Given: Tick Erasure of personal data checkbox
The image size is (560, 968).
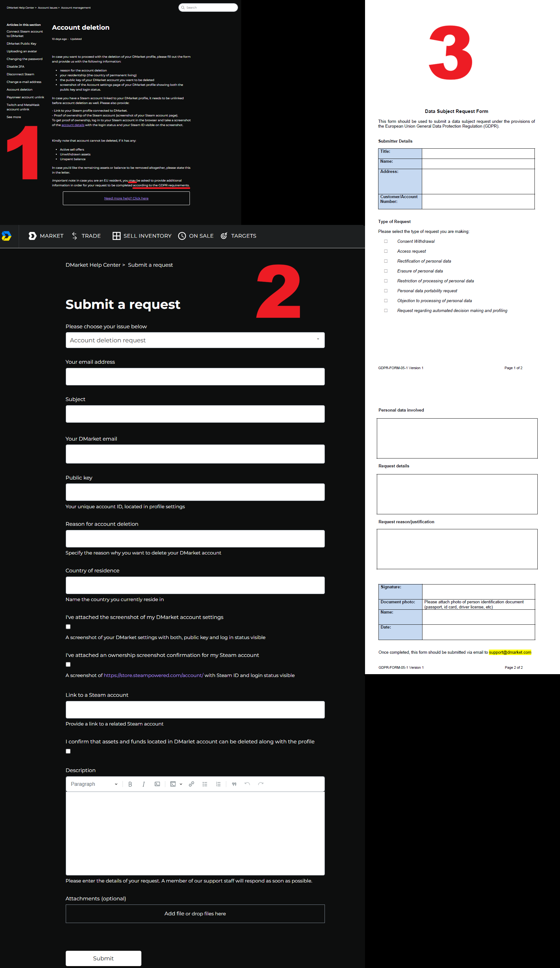Looking at the screenshot, I should pos(386,271).
